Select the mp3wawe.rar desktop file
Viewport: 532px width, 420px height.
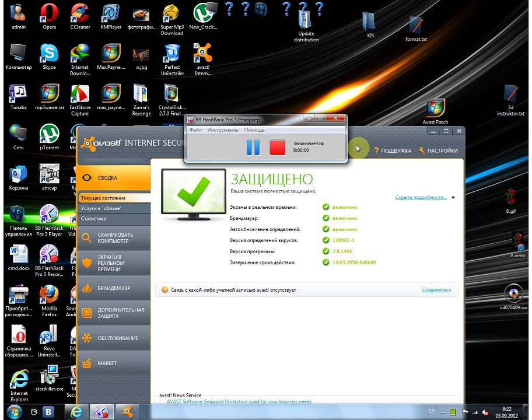[x=49, y=97]
